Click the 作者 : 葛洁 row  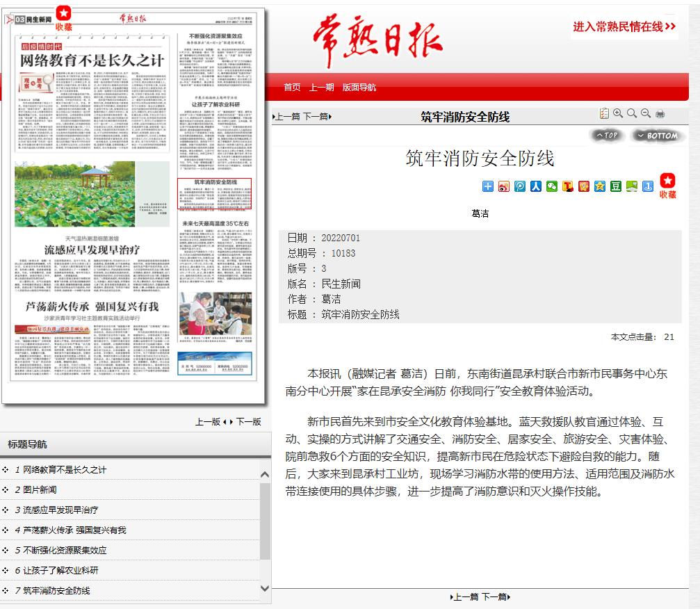pyautogui.click(x=314, y=299)
